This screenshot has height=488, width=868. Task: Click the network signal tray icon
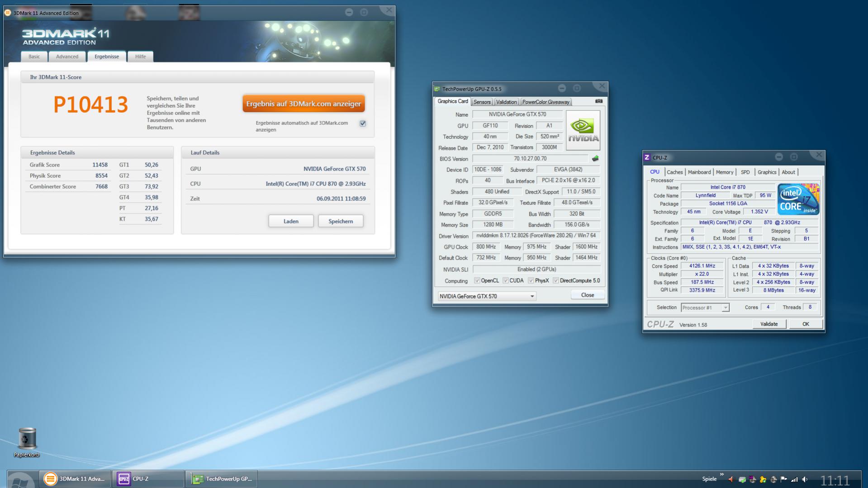(794, 479)
